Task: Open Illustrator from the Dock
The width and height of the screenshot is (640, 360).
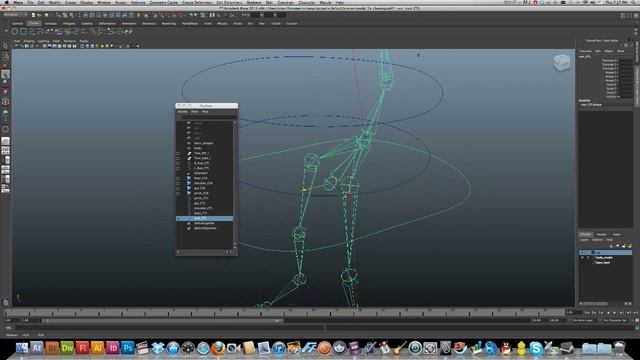Action: point(98,348)
